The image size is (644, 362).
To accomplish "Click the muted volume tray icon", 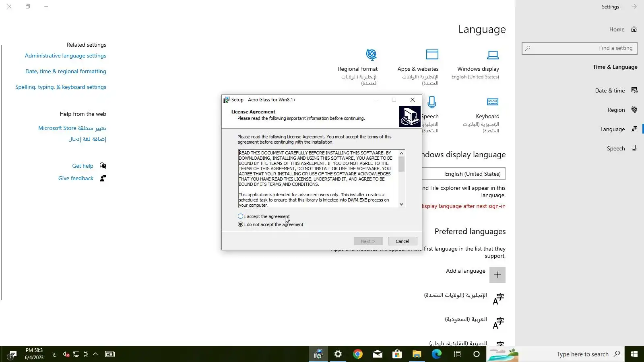I will coord(66,354).
